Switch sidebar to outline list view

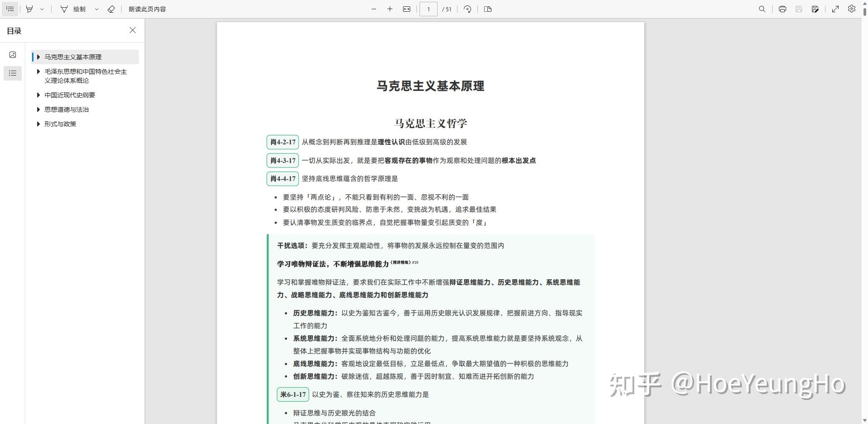[x=13, y=73]
